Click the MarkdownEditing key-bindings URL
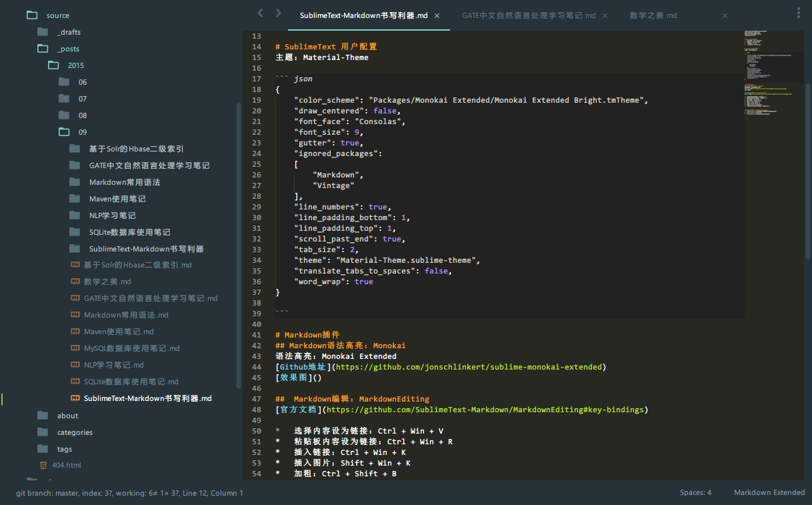 (485, 410)
